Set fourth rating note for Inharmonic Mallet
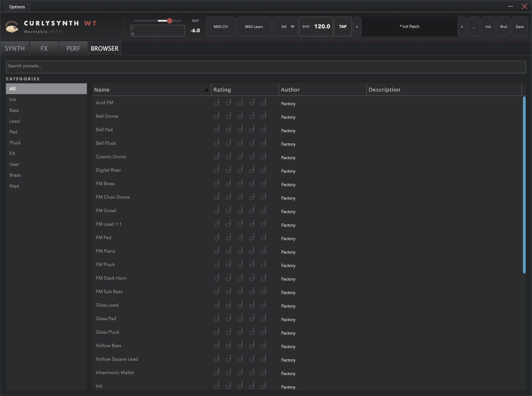The image size is (532, 396). click(252, 372)
